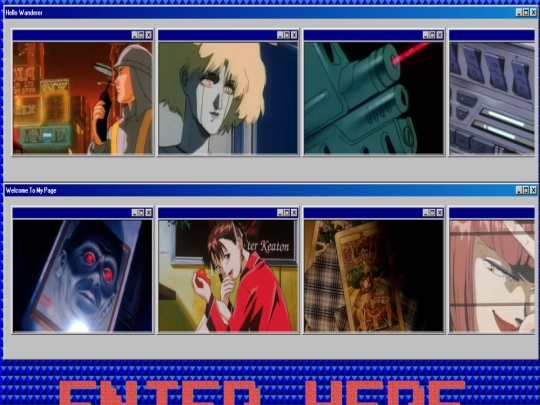Close the blonde cyborg face image window
540x405 pixels.
294,35
